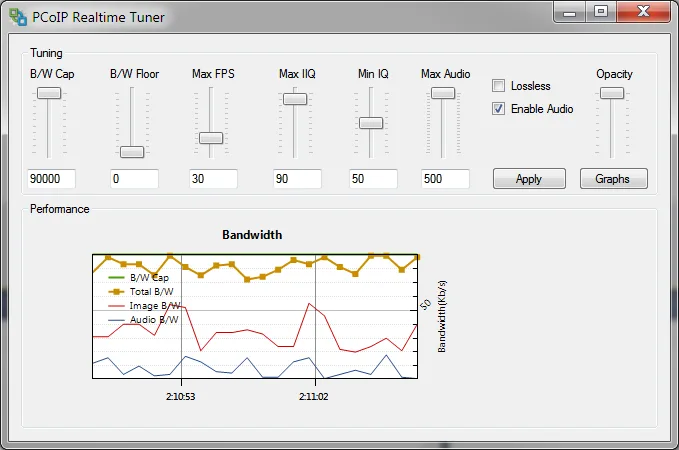Click the Bandwidth chart title
The image size is (679, 450).
click(x=252, y=235)
